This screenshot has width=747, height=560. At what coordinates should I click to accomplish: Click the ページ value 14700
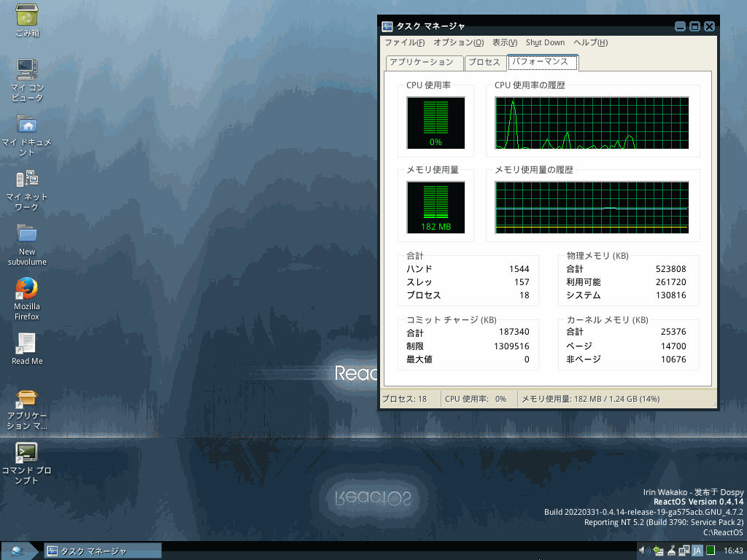click(x=673, y=346)
